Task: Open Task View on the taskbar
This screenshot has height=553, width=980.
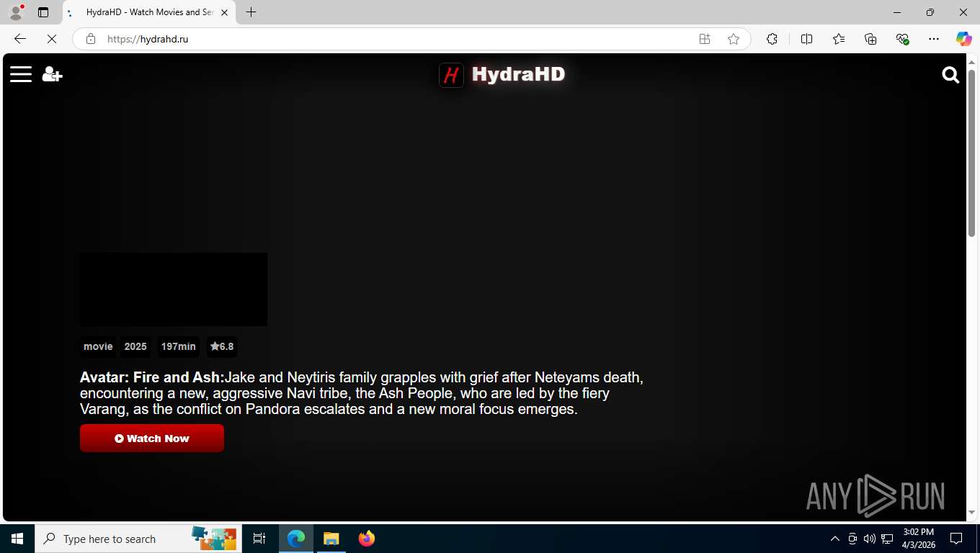Action: tap(259, 539)
